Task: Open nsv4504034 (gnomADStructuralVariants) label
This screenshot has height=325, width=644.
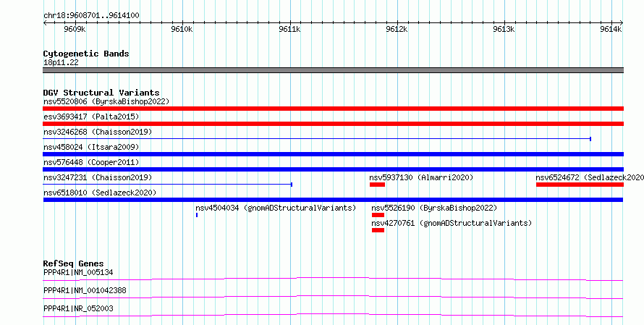Action: click(276, 208)
